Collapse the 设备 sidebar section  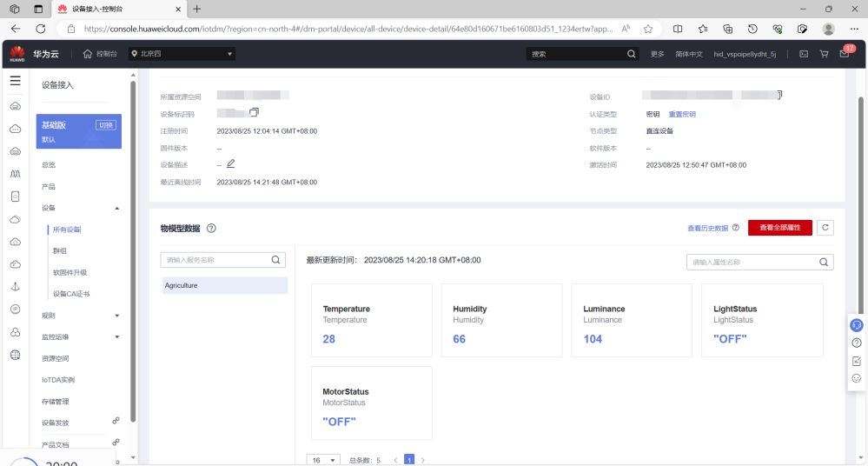117,208
